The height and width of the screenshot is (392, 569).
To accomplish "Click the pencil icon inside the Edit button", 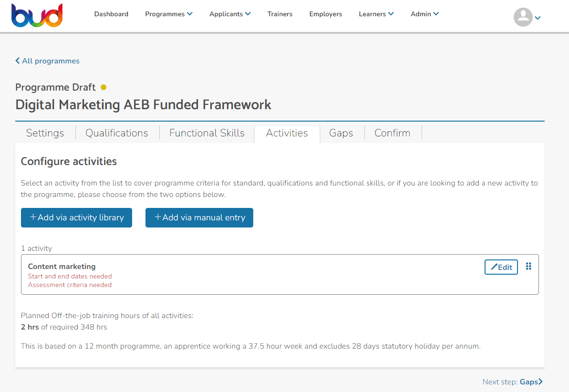I will (493, 267).
